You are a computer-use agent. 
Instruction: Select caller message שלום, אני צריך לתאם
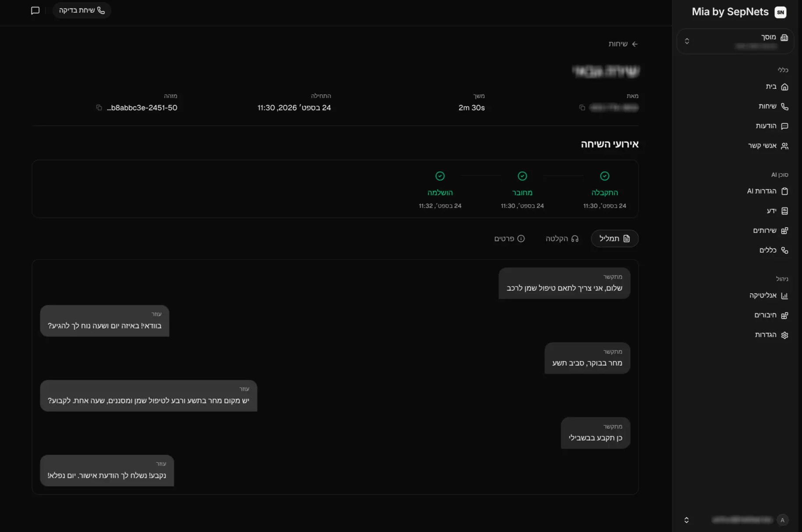click(564, 284)
